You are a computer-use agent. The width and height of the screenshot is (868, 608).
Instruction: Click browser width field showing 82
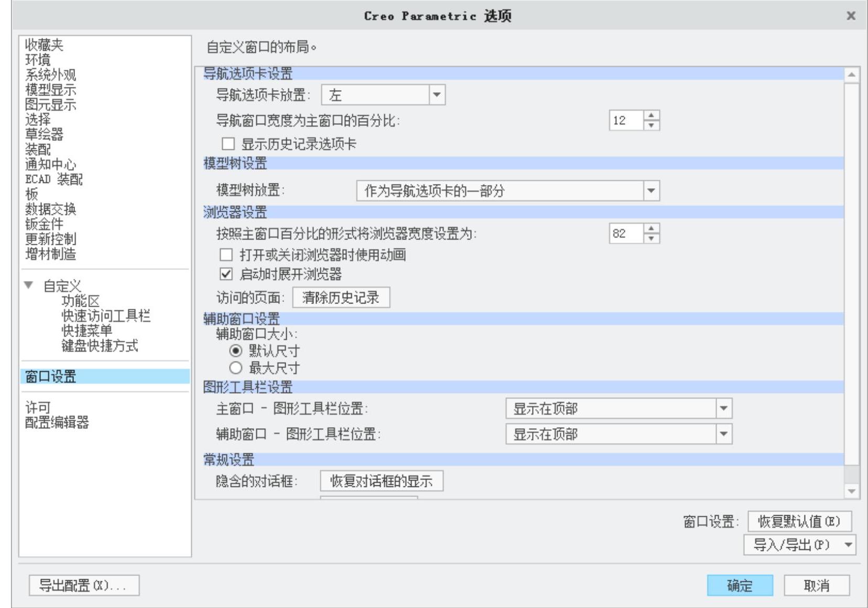626,233
